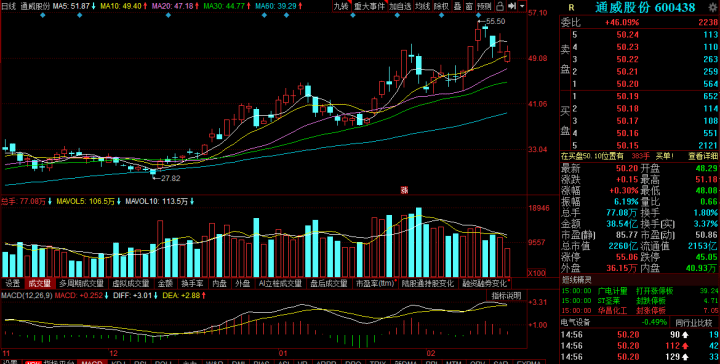Expand the 预测 forecast option
This screenshot has height=364, width=720.
(484, 6)
